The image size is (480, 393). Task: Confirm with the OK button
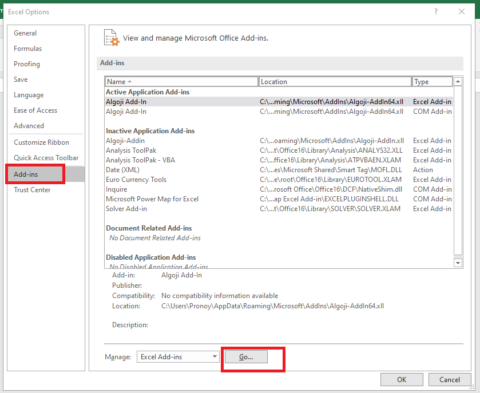click(x=402, y=379)
